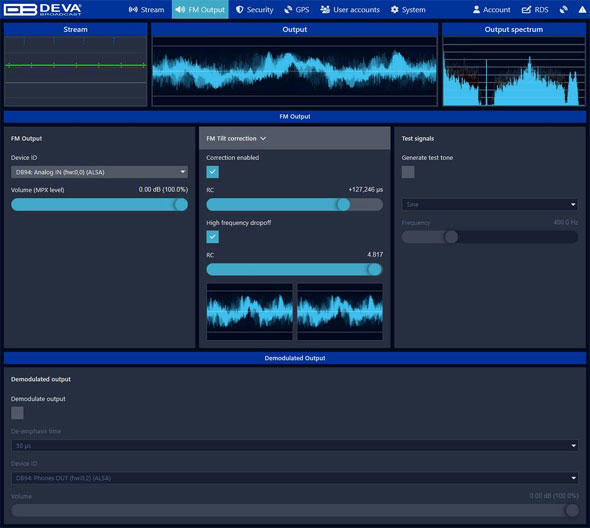Open the Account menu
The height and width of the screenshot is (528, 590).
point(491,9)
